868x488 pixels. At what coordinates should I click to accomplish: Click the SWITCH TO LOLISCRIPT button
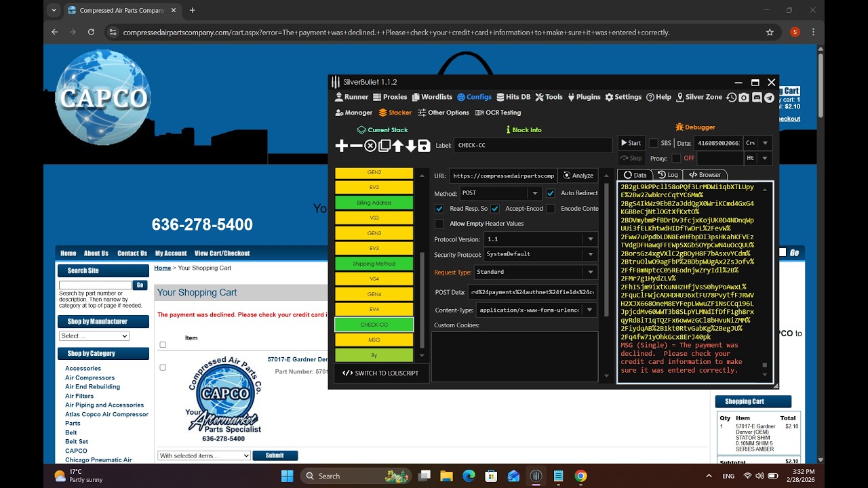click(380, 373)
